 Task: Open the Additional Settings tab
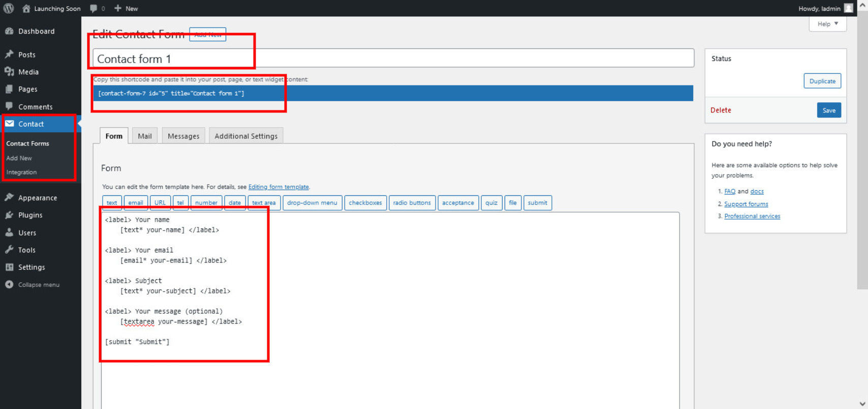[246, 136]
